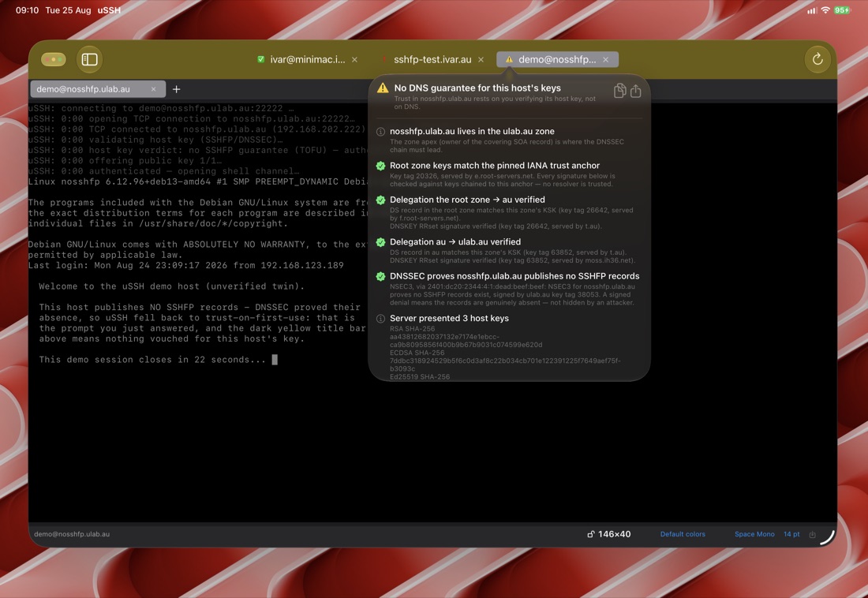Click the yellow warning triangle in popover
Viewport: 868px width, 598px height.
pyautogui.click(x=383, y=88)
